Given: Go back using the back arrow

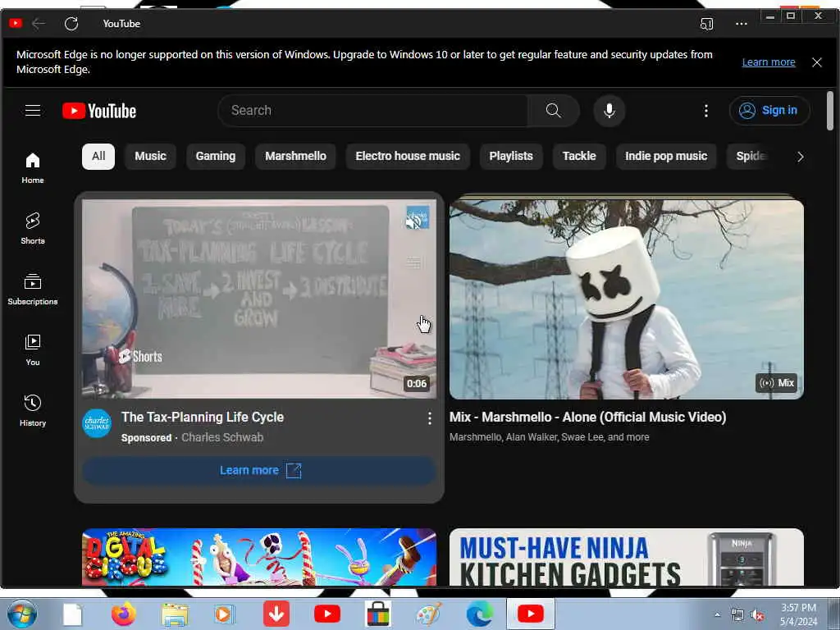Looking at the screenshot, I should [x=39, y=24].
